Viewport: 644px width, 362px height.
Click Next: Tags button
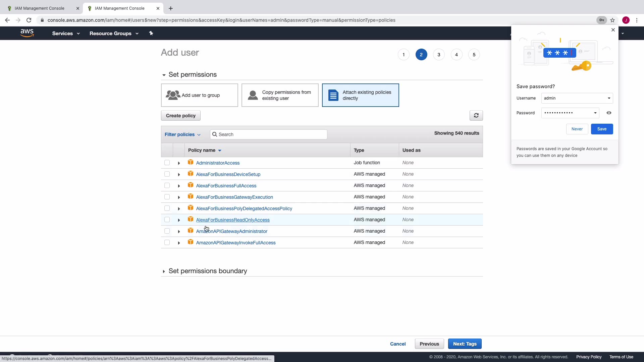[x=465, y=344]
